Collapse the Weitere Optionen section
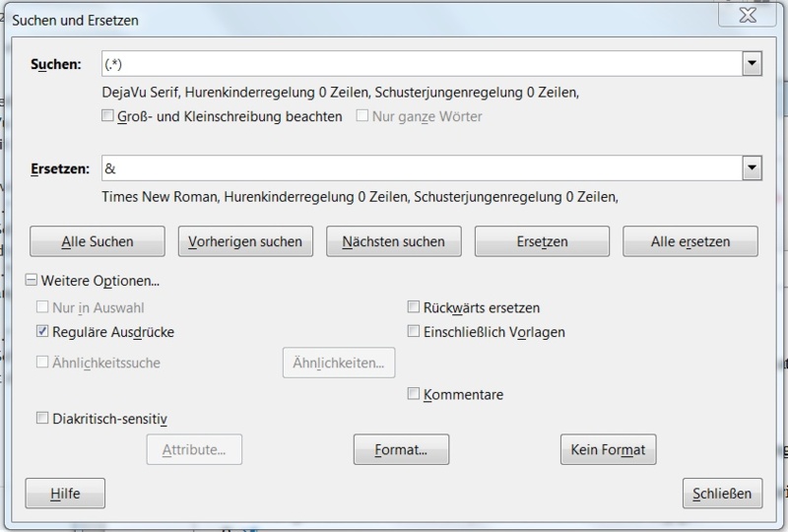The image size is (788, 532). click(33, 281)
